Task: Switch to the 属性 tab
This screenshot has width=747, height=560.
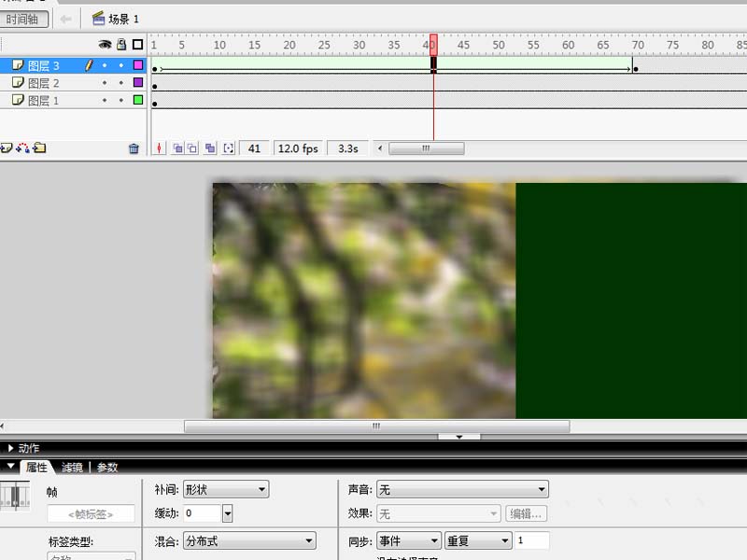Action: coord(36,468)
